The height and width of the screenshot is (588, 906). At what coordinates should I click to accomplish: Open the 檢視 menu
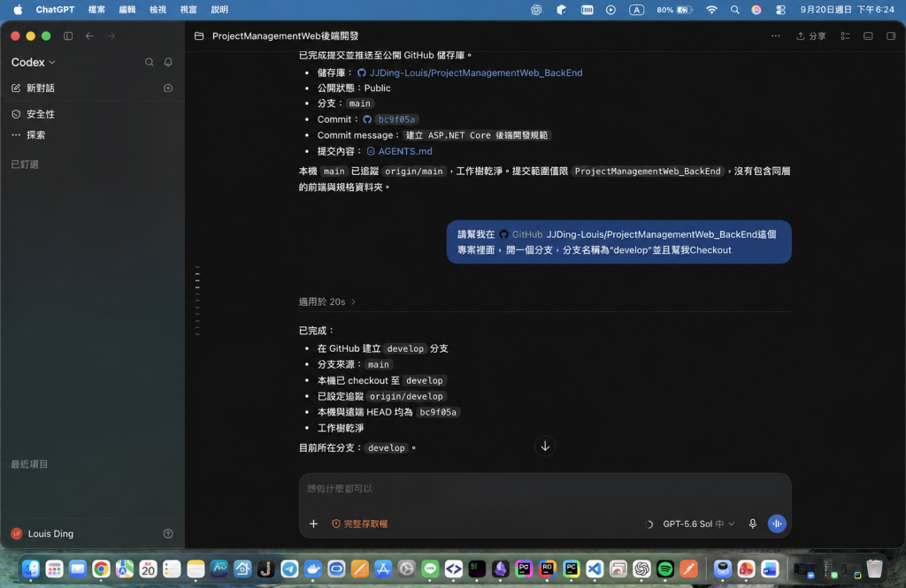tap(157, 9)
